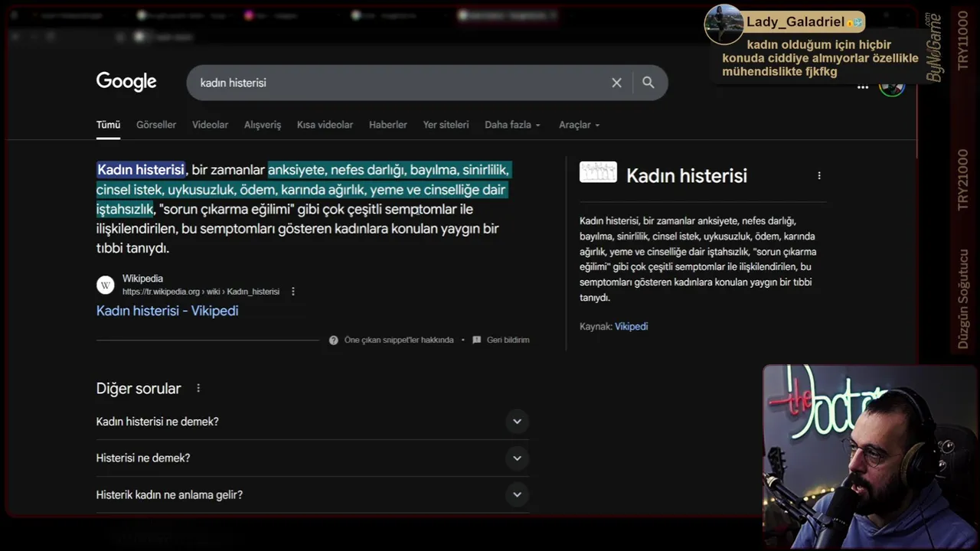980x551 pixels.
Task: Click the tr.wikipedia.org URL text
Action: click(201, 292)
